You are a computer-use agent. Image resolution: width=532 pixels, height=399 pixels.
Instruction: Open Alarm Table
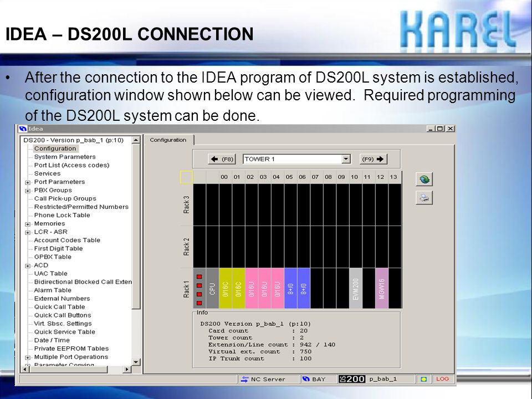(x=53, y=290)
